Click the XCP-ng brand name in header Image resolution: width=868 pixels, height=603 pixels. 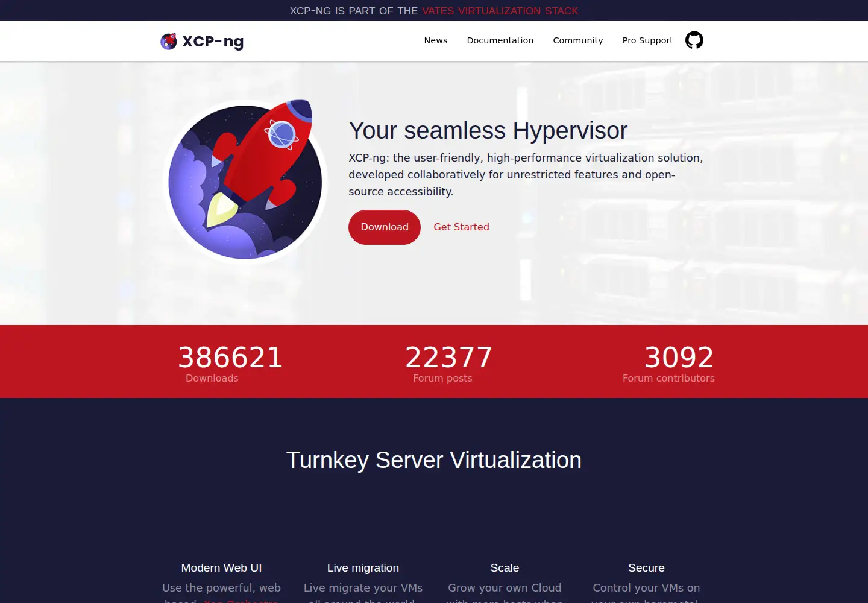(x=213, y=42)
